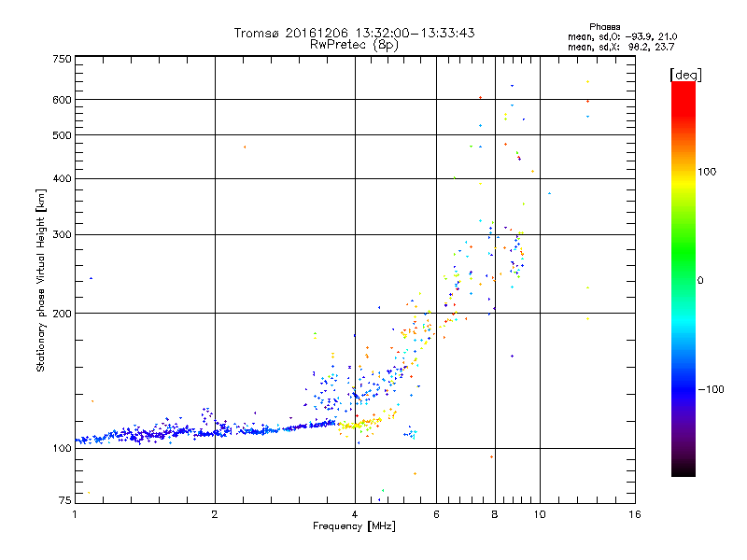This screenshot has width=747, height=560.
Task: Click the colorbar "-100" tick label
Action: tap(711, 389)
